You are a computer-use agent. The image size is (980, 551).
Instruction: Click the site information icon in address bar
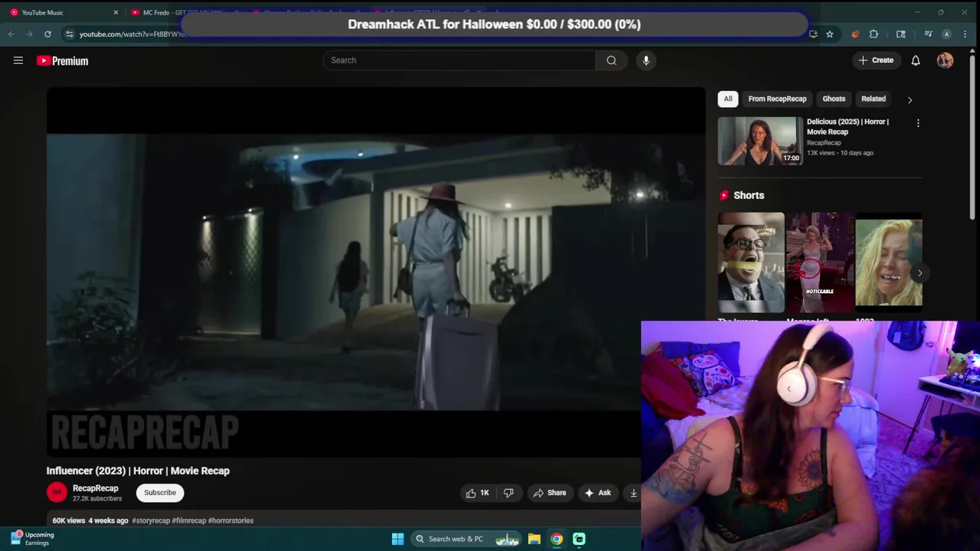pyautogui.click(x=69, y=34)
